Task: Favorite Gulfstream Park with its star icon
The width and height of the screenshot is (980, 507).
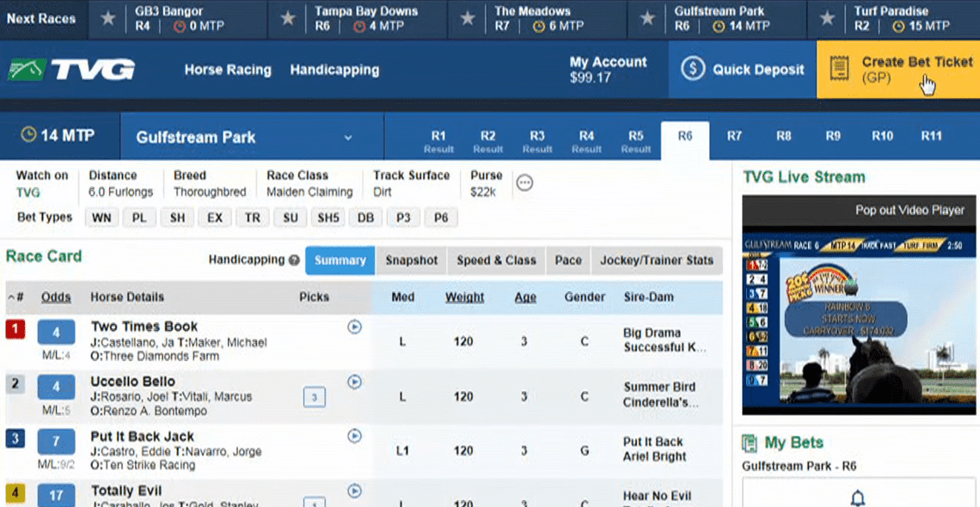Action: pos(647,19)
